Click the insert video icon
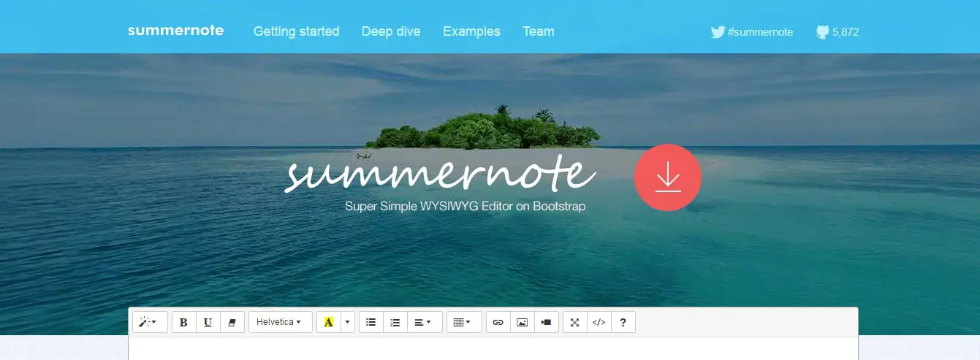 (x=547, y=322)
